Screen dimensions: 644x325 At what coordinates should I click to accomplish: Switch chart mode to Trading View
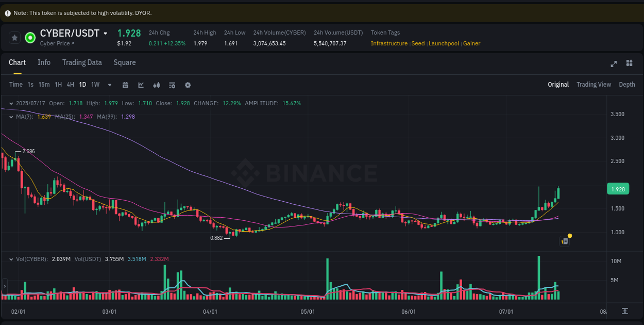tap(594, 84)
